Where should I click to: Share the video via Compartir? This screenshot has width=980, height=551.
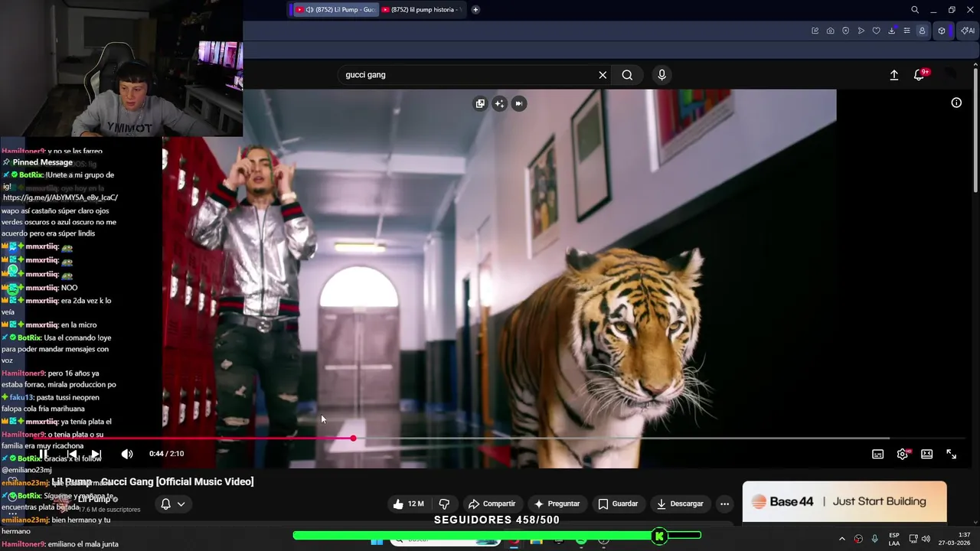point(492,504)
